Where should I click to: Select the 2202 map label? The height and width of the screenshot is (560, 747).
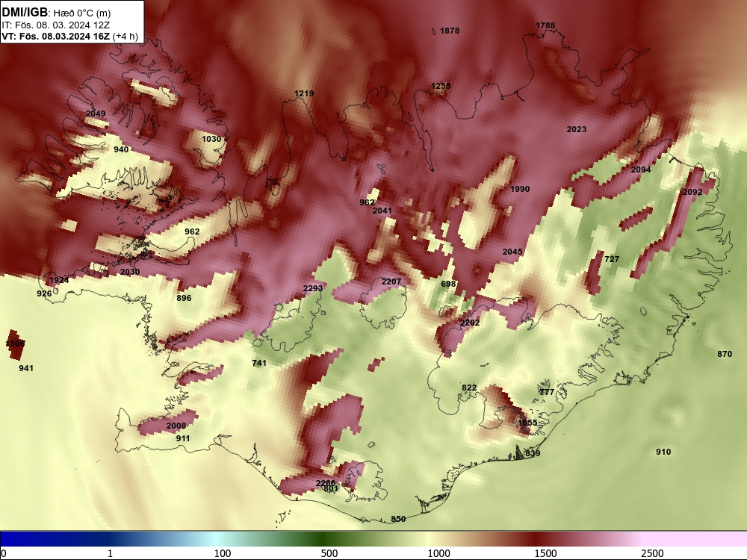tap(470, 323)
